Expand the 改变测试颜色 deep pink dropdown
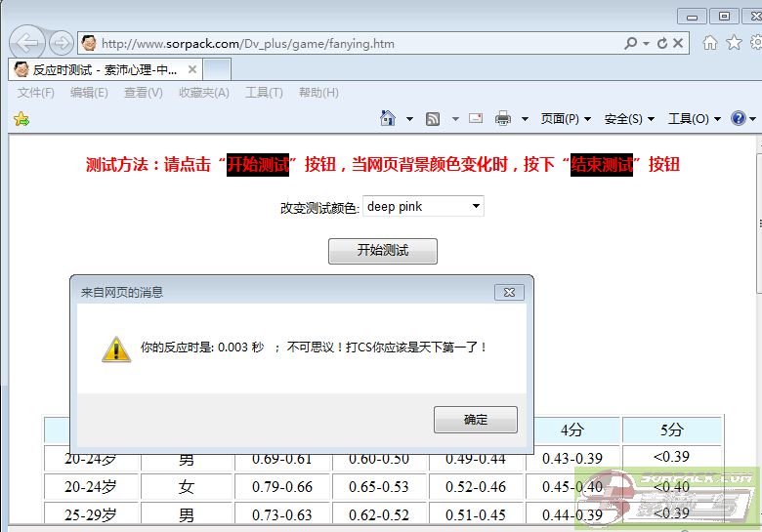Image resolution: width=762 pixels, height=532 pixels. point(476,206)
